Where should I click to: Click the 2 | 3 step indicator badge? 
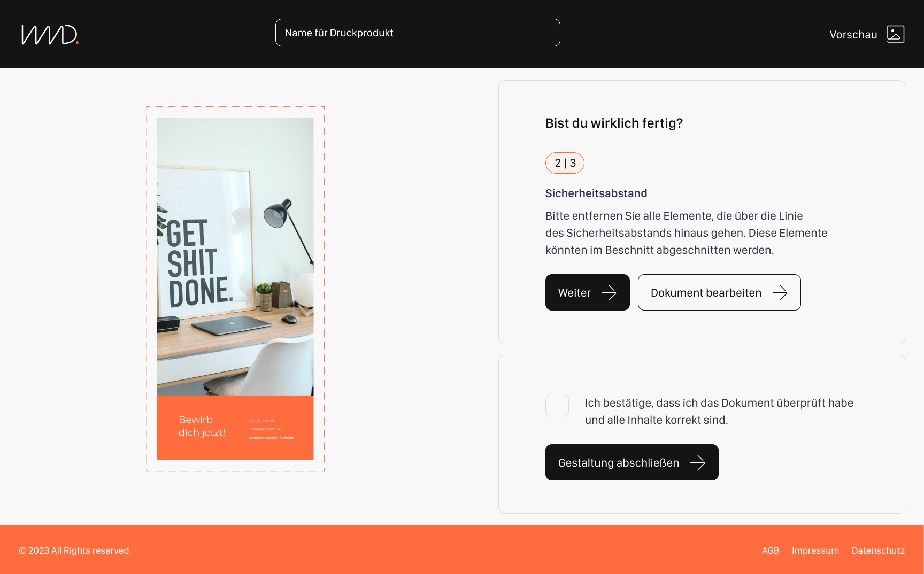point(565,163)
